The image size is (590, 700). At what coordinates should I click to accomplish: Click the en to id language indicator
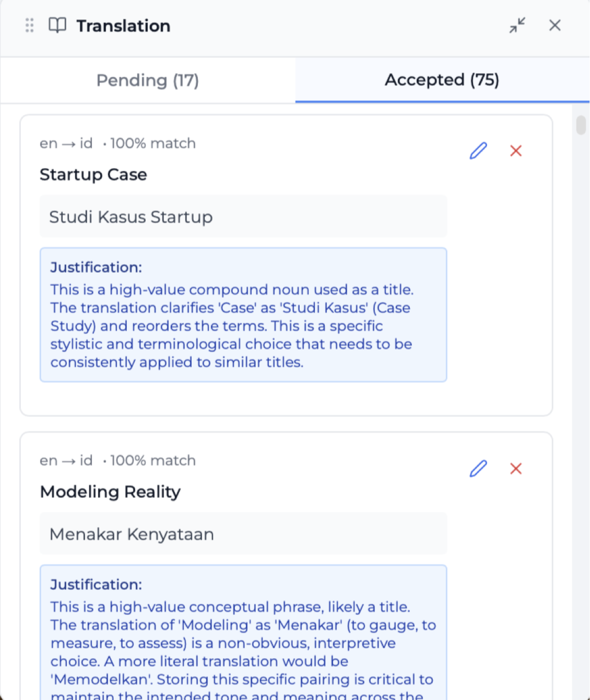pos(66,143)
